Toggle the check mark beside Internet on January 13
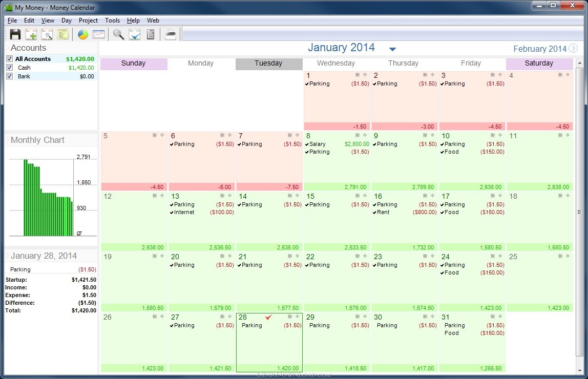Viewport: 588px width, 379px height. point(172,213)
